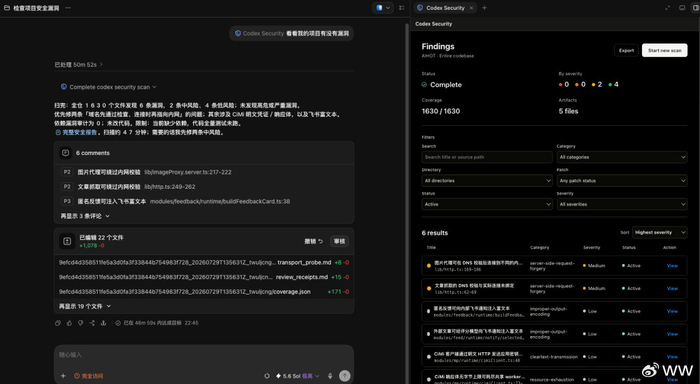Copy the response with the copy icon
This screenshot has width=700, height=384.
[x=58, y=323]
